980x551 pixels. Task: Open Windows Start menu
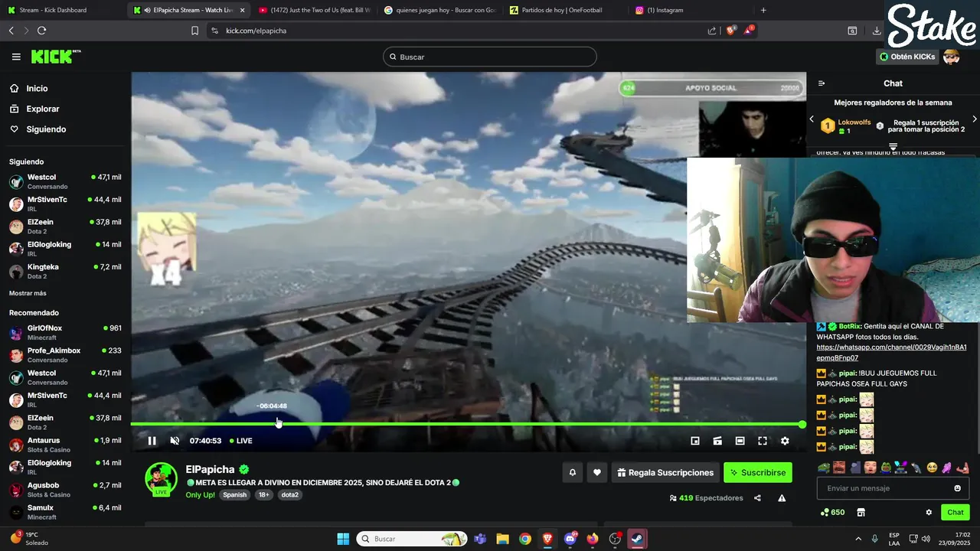tap(343, 539)
